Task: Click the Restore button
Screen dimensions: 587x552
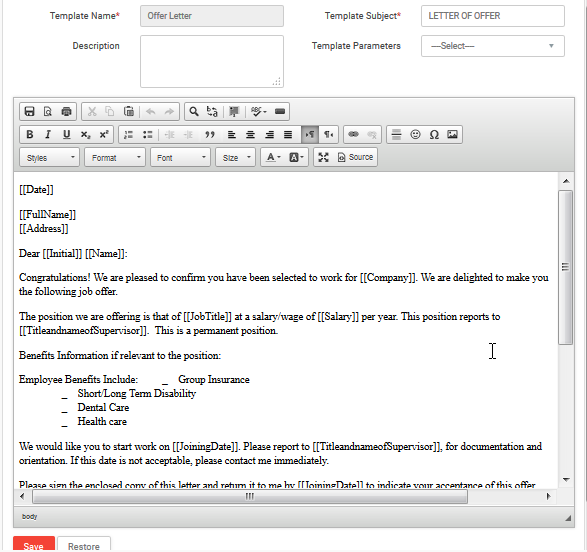Action: tap(84, 545)
